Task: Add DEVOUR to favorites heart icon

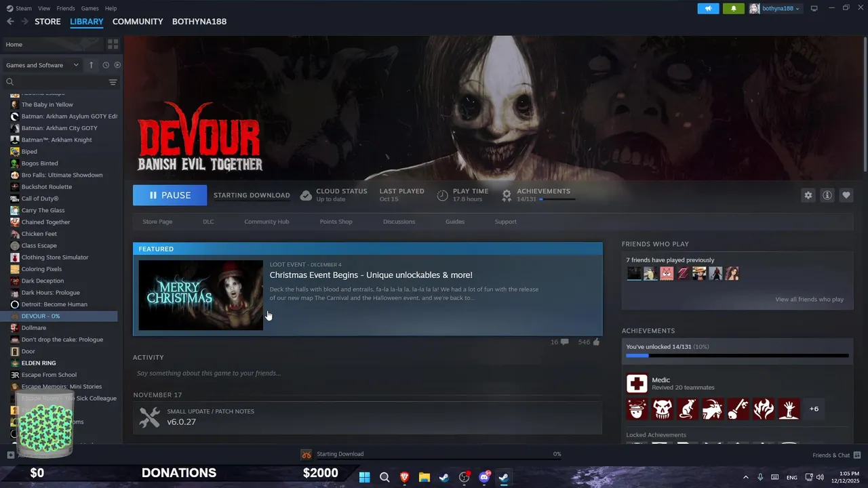Action: [x=846, y=195]
